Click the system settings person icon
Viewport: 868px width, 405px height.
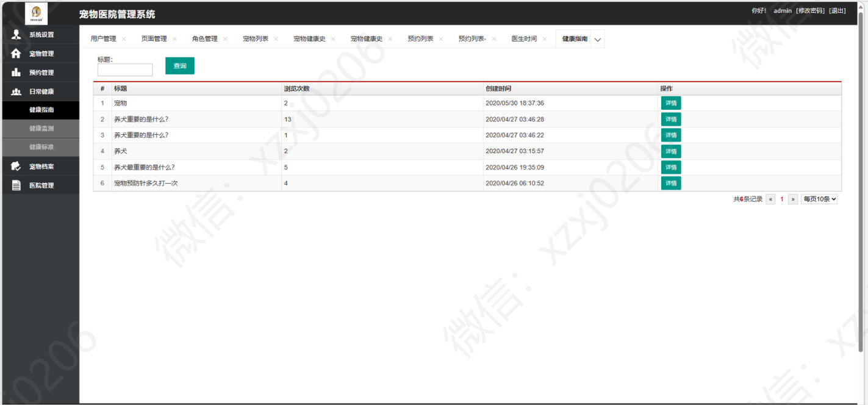click(x=16, y=35)
